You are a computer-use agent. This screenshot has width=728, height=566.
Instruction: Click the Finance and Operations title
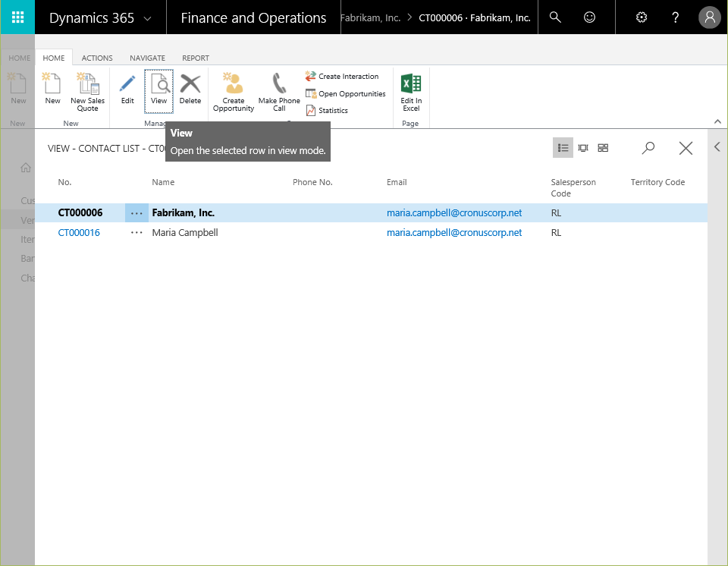(x=253, y=17)
